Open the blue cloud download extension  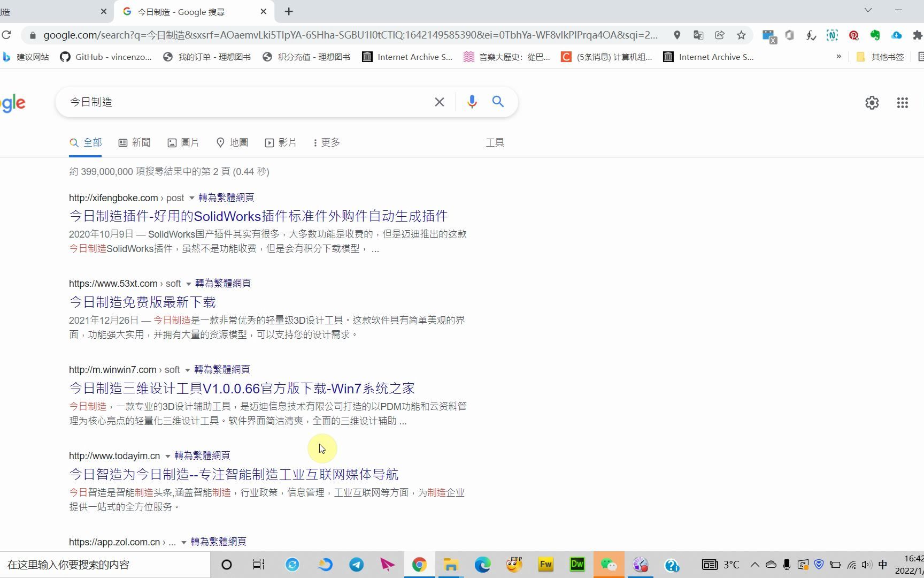click(896, 35)
